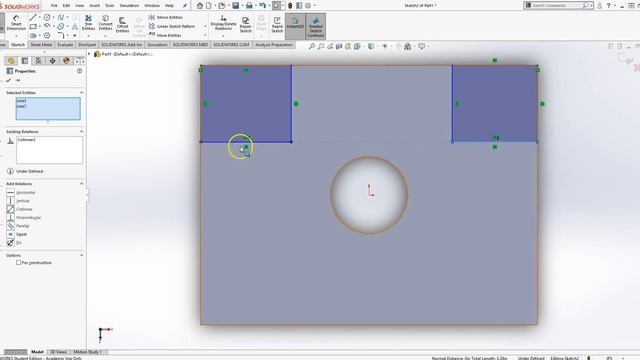Open the ConfigurationManager tab

(38, 61)
